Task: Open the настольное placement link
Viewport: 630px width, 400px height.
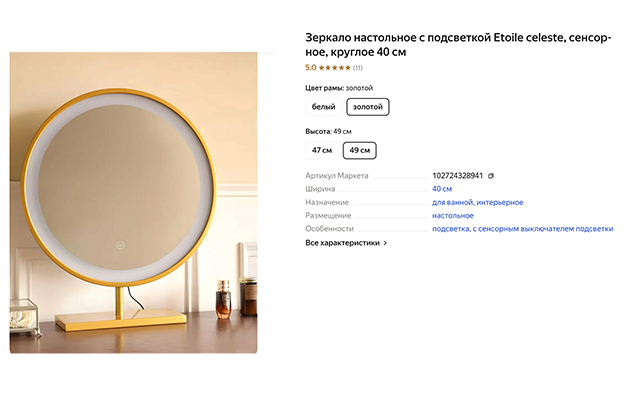Action: point(453,216)
